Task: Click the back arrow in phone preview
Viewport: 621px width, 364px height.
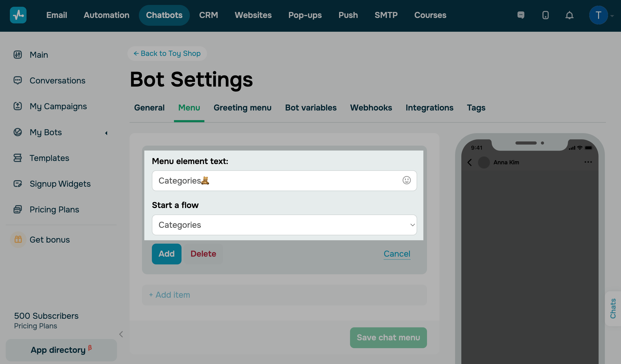Action: click(470, 162)
